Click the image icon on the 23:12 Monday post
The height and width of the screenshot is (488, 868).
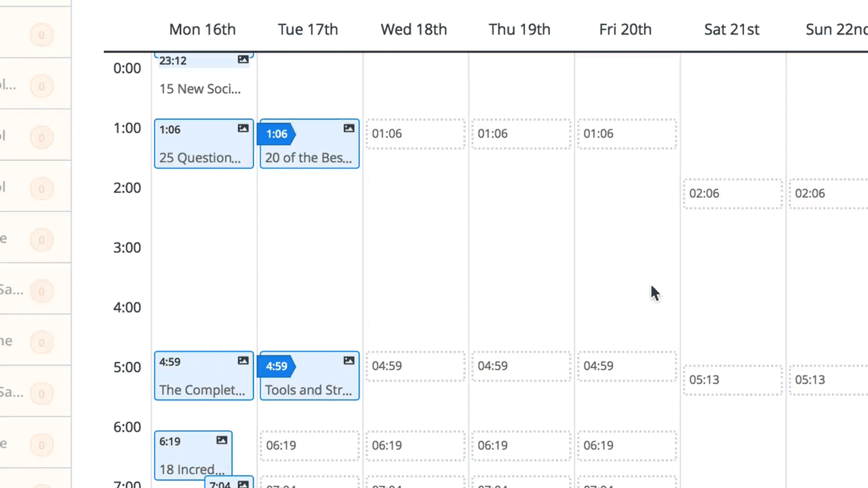(x=243, y=60)
